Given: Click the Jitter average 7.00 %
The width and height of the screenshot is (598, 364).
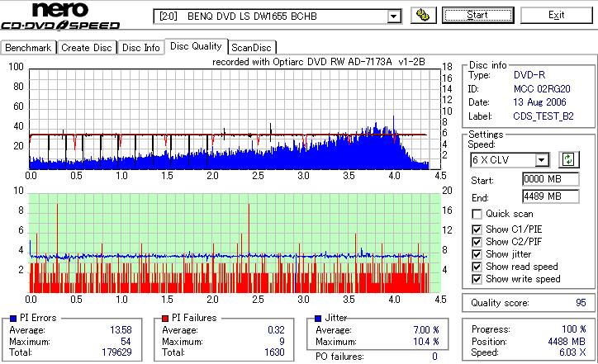Looking at the screenshot, I should point(426,329).
